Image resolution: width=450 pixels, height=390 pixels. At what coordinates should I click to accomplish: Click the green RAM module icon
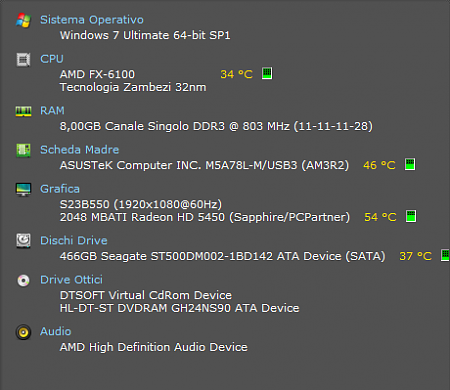coord(23,111)
